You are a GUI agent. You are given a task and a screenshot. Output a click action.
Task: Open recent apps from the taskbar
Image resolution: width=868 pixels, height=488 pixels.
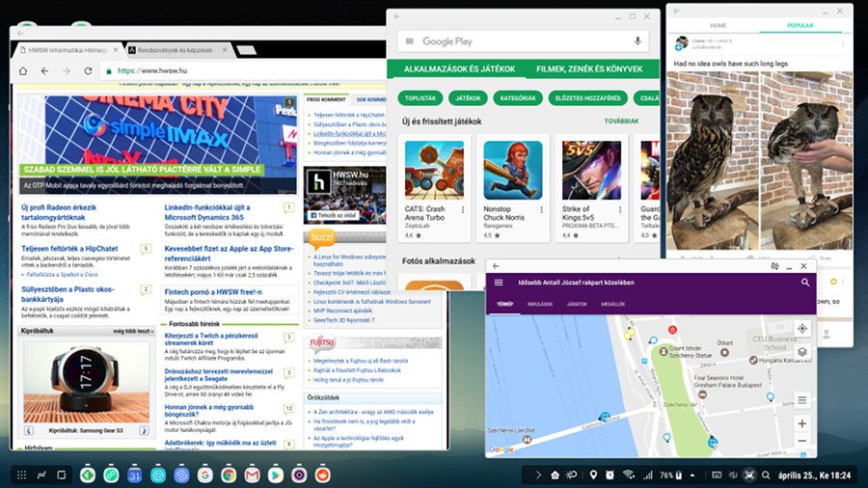coord(41,474)
